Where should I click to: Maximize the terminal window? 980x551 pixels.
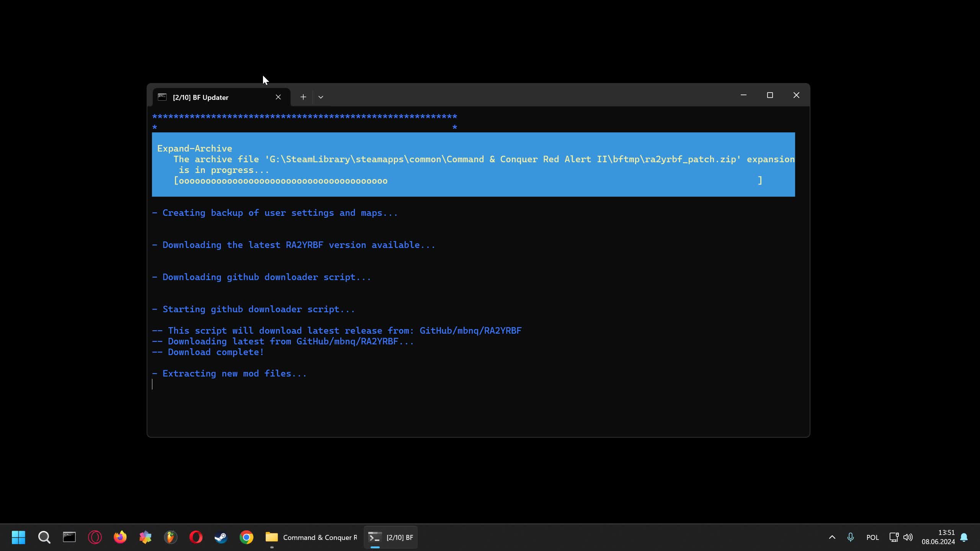coord(770,95)
